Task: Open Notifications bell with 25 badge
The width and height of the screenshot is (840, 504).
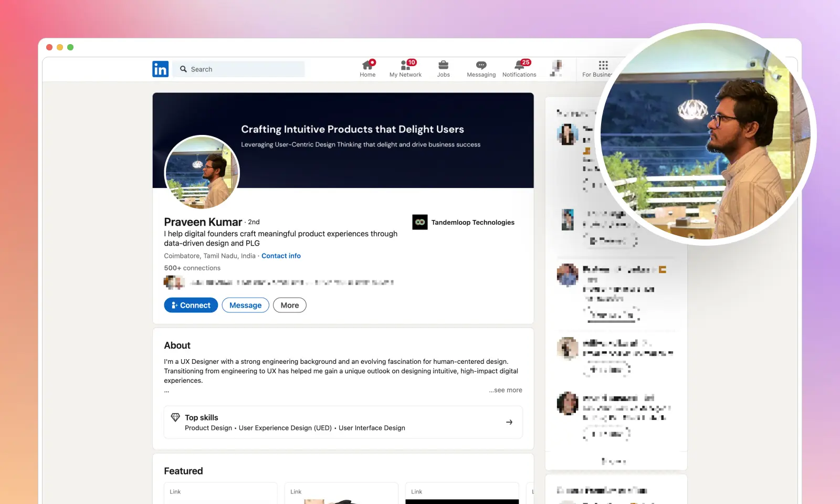Action: [519, 69]
